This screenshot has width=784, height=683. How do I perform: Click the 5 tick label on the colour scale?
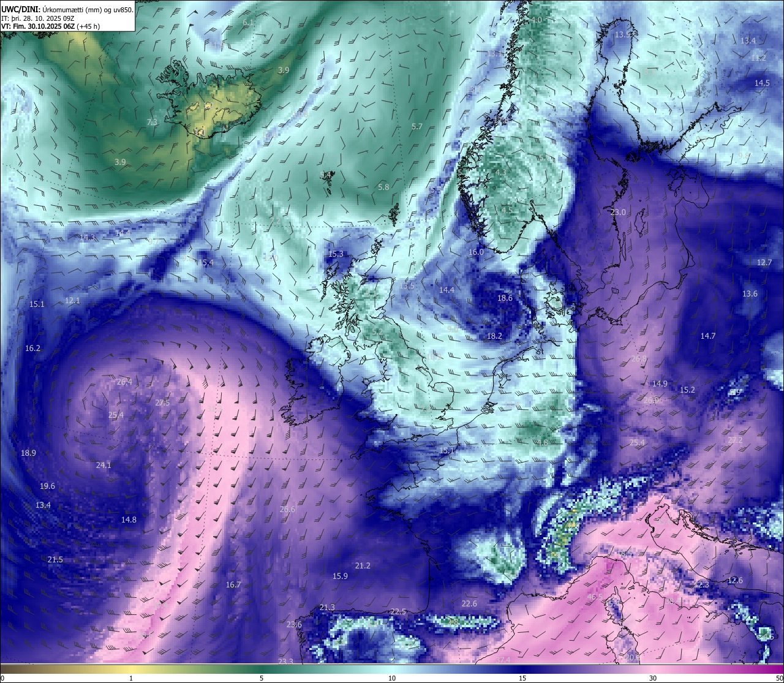262,678
